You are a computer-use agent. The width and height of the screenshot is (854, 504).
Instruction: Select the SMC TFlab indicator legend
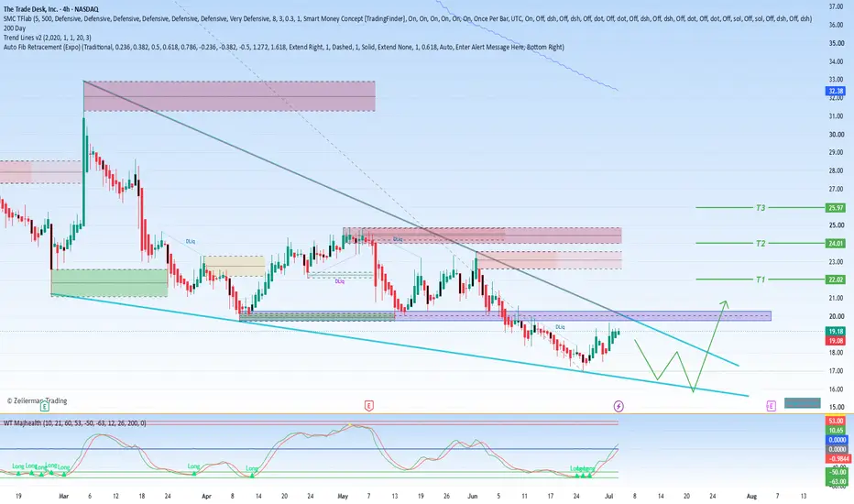click(408, 18)
